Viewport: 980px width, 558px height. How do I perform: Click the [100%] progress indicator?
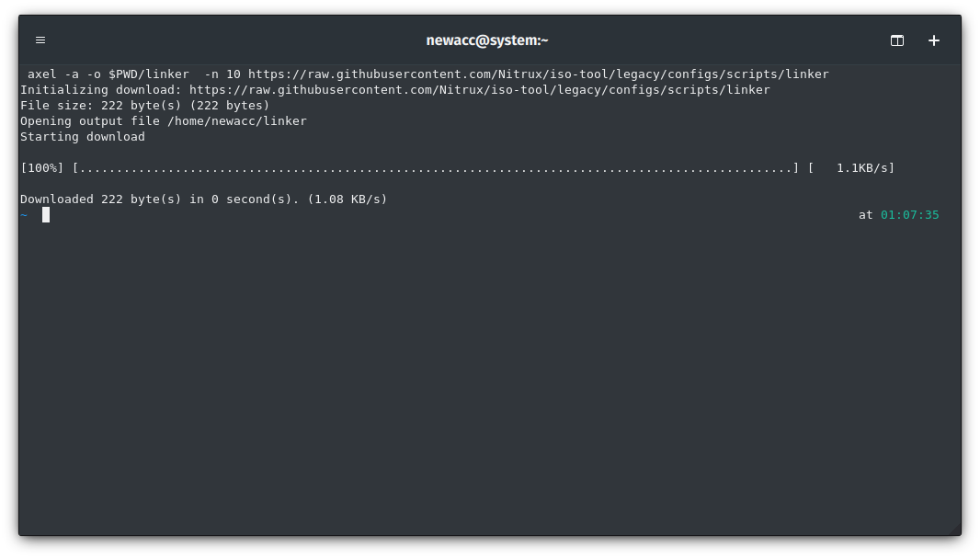41,167
